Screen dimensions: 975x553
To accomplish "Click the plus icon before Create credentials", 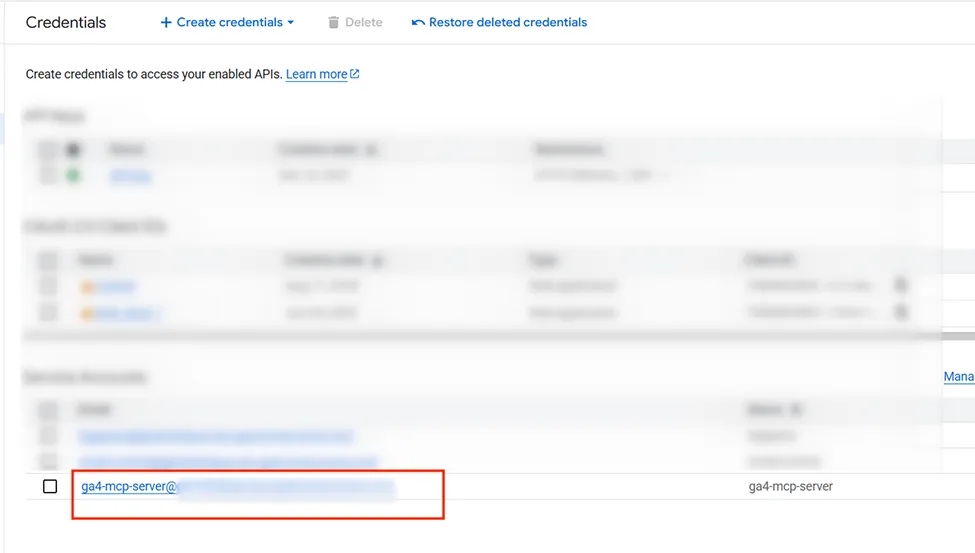I will click(x=166, y=22).
